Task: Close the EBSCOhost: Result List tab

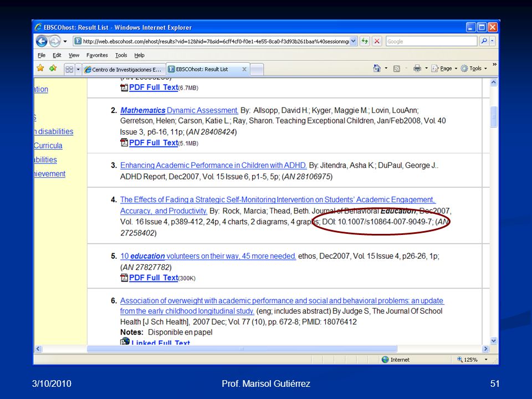Action: [244, 69]
